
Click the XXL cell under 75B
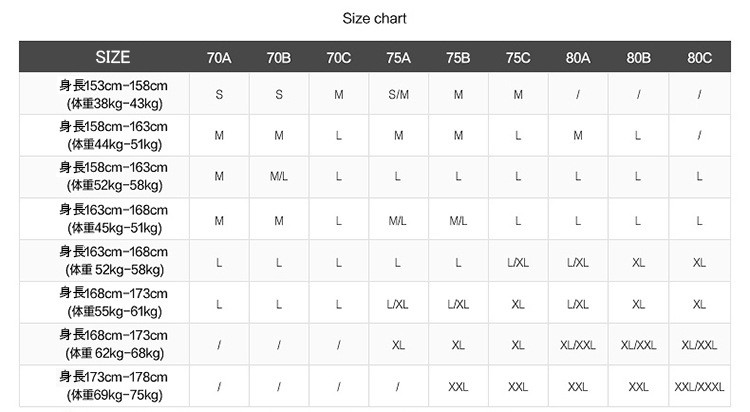click(x=458, y=387)
